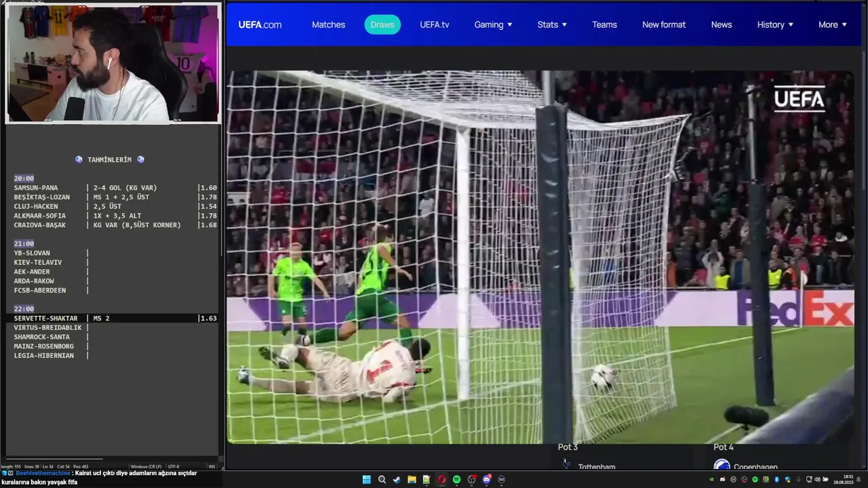Click the 22:00 time heading
The image size is (868, 488).
tap(24, 308)
